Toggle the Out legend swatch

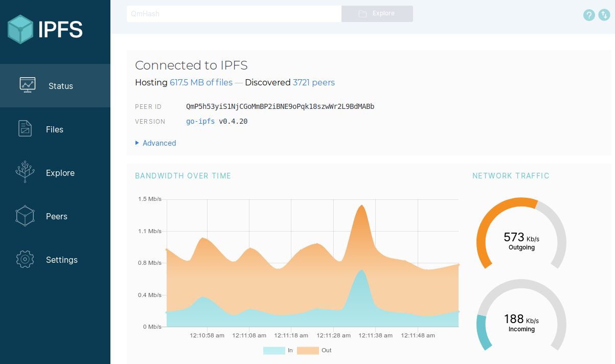(x=308, y=350)
